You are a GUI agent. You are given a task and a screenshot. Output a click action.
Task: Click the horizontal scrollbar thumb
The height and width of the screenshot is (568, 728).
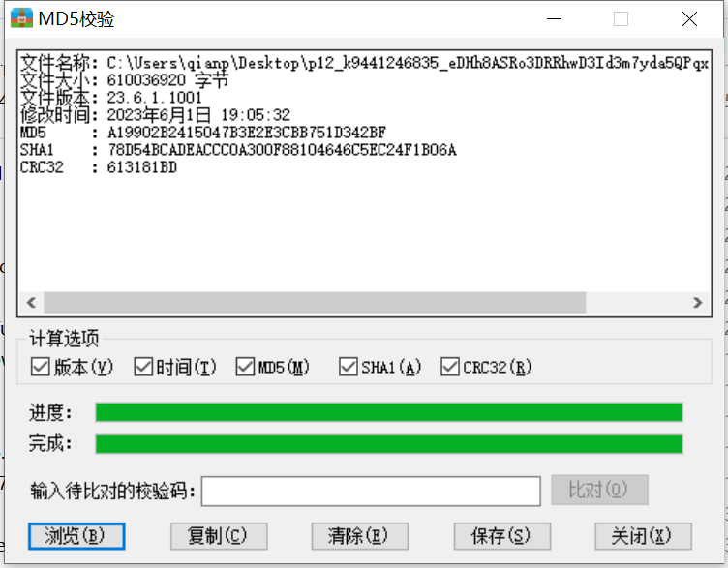315,303
